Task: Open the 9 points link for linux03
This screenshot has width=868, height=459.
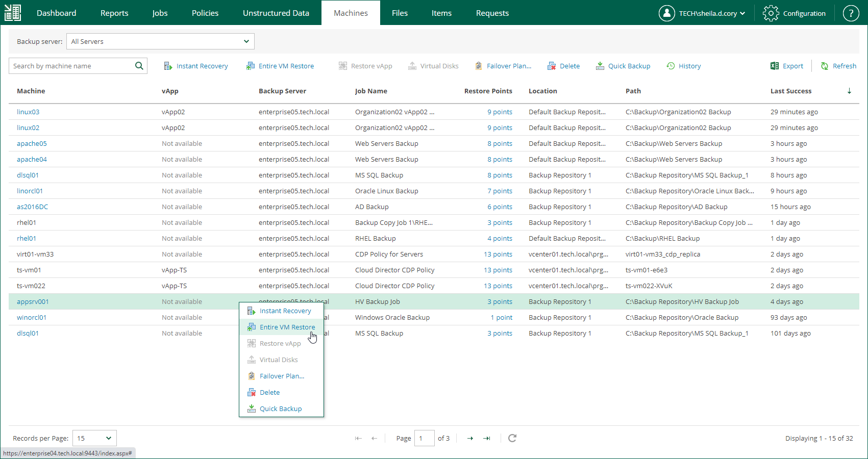Action: pyautogui.click(x=500, y=112)
